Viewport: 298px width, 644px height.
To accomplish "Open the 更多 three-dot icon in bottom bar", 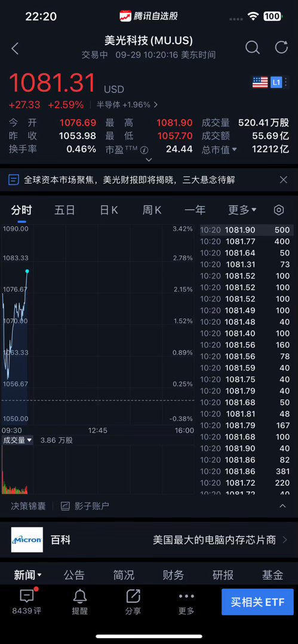I will tap(186, 596).
